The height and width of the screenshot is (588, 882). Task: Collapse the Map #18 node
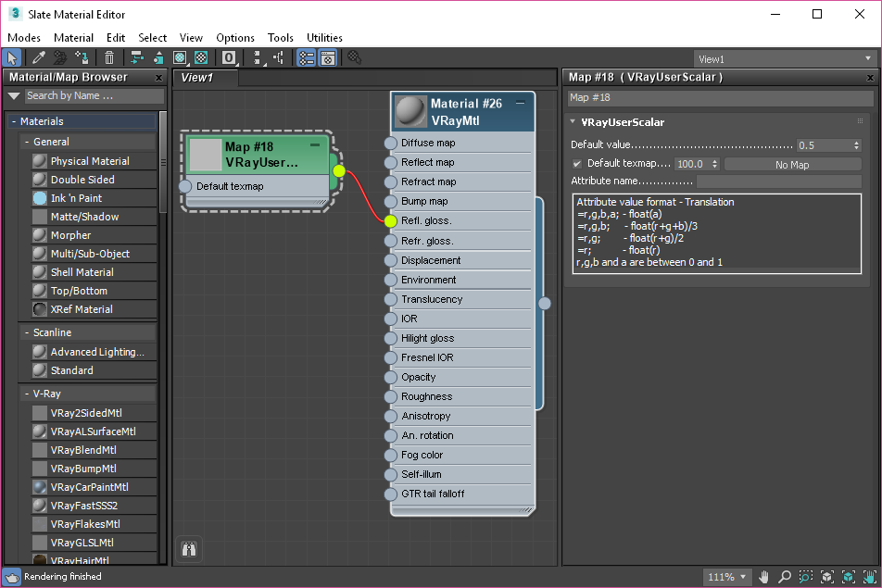pos(315,145)
